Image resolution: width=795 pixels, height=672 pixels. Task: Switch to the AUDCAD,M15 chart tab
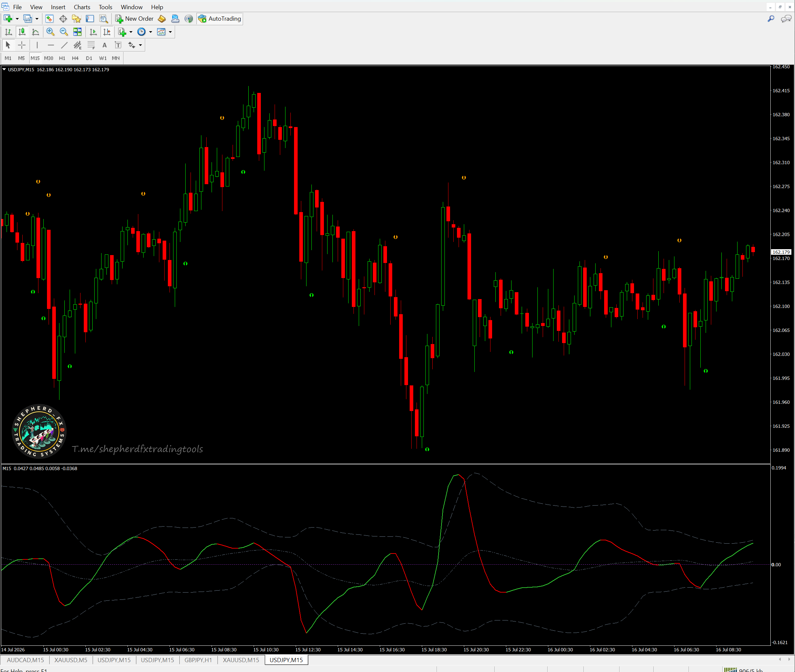pos(25,660)
